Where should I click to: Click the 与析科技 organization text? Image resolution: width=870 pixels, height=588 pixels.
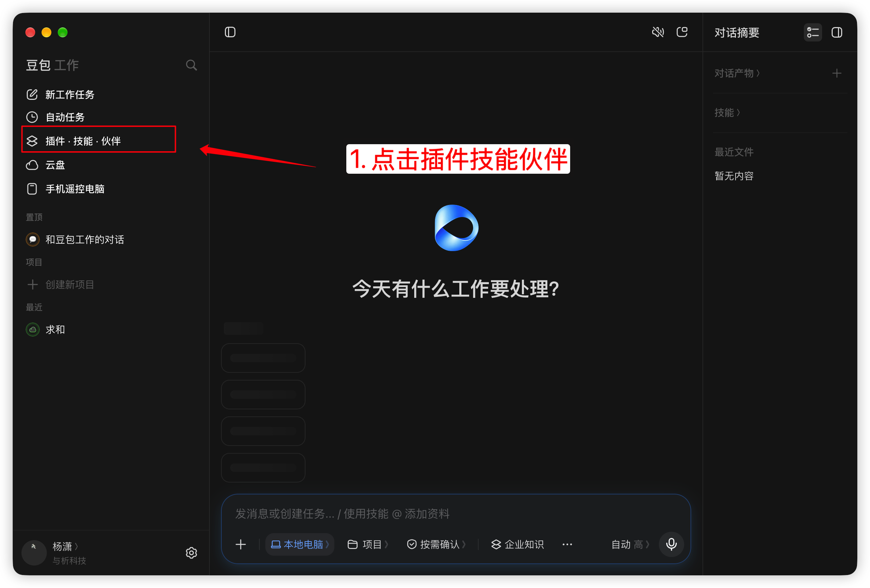[x=69, y=560]
